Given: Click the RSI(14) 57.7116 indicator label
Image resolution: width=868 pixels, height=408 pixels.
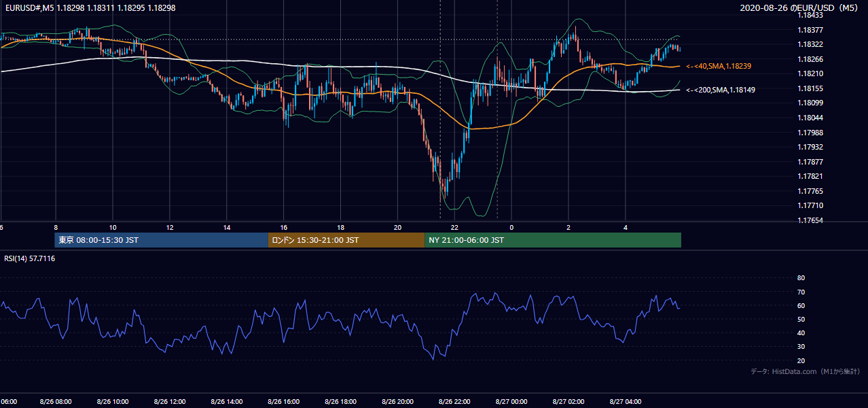Looking at the screenshot, I should tap(29, 258).
